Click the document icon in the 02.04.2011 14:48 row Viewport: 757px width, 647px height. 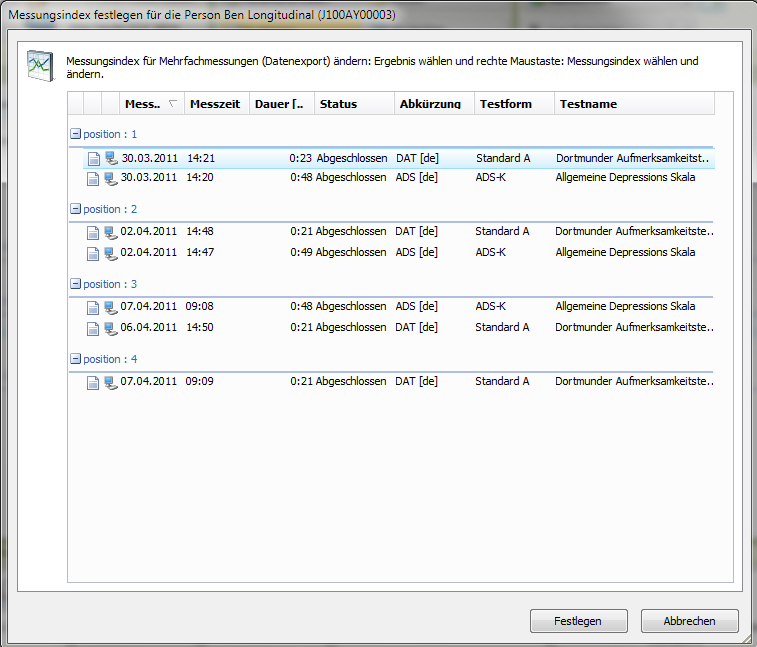93,232
